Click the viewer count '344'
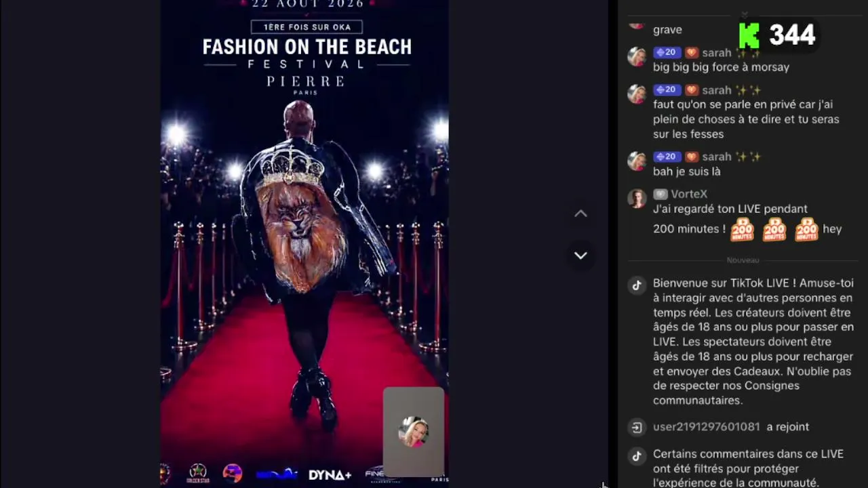 [792, 35]
